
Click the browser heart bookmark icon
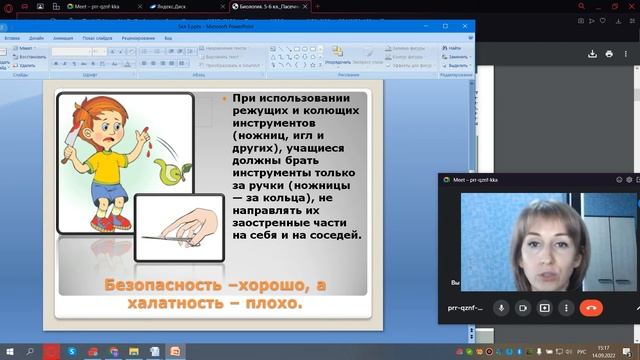(x=603, y=21)
